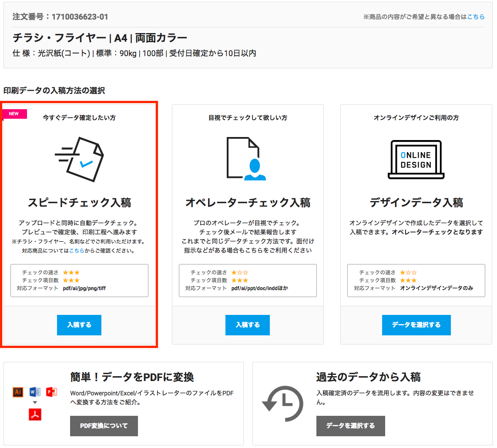Click the clock history icon
This screenshot has height=448, width=497.
(282, 404)
